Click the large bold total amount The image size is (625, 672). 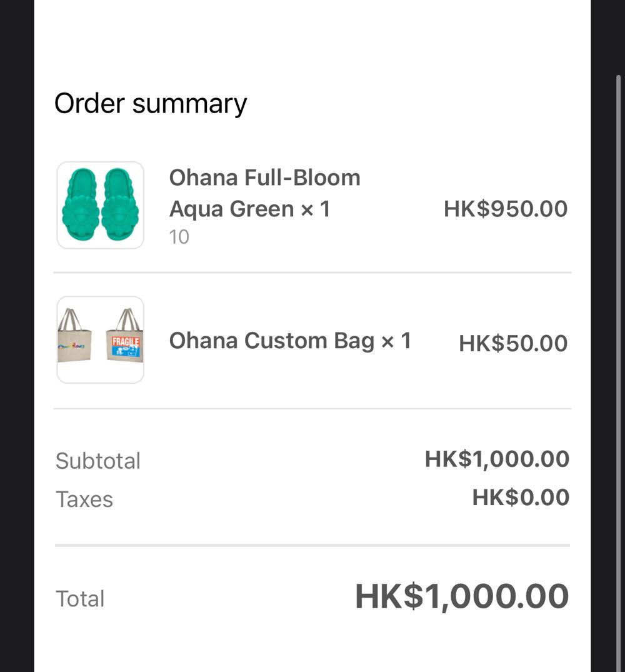pos(462,596)
